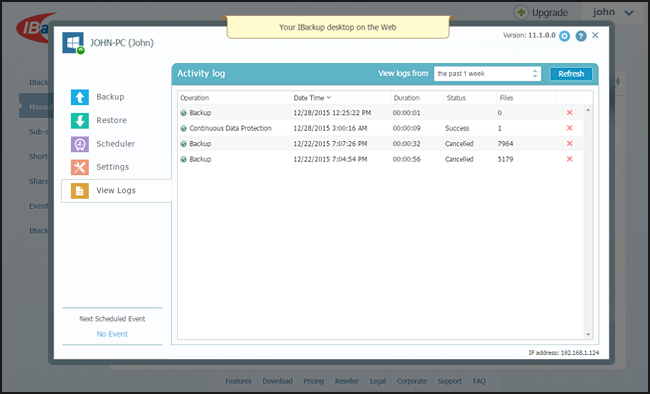Click the Duration column header
The image size is (650, 394).
point(406,98)
